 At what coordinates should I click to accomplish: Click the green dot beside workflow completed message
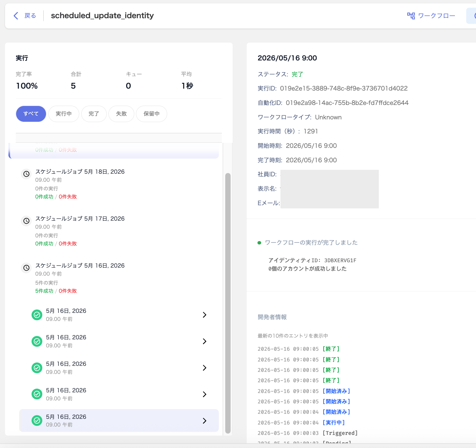[x=259, y=243]
